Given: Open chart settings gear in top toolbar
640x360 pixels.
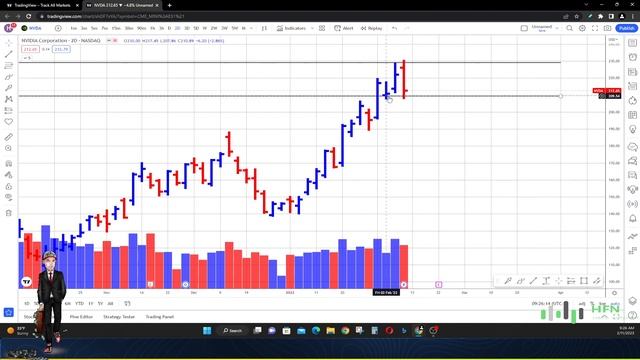Looking at the screenshot, I should point(582,28).
